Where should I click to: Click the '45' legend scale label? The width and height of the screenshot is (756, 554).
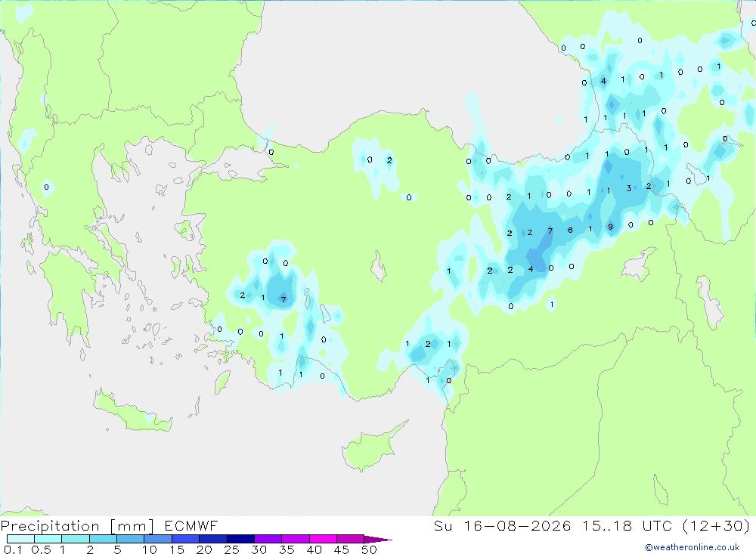point(342,549)
